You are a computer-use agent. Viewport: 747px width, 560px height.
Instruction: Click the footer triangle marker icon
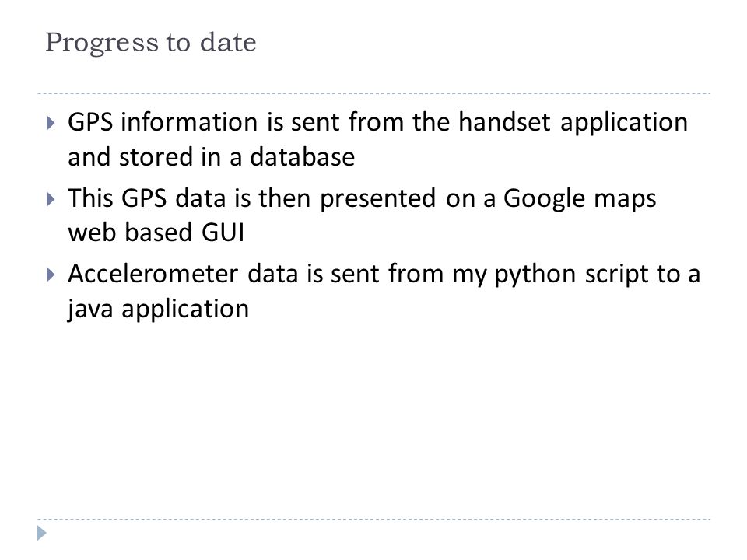(x=42, y=533)
